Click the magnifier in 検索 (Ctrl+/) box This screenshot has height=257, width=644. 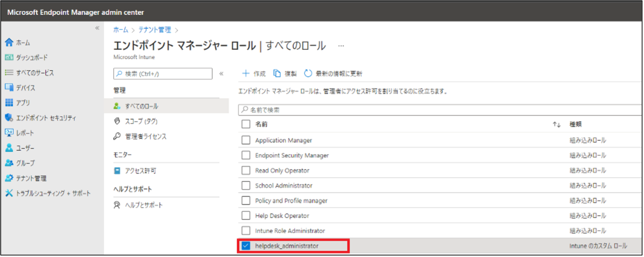(x=119, y=73)
